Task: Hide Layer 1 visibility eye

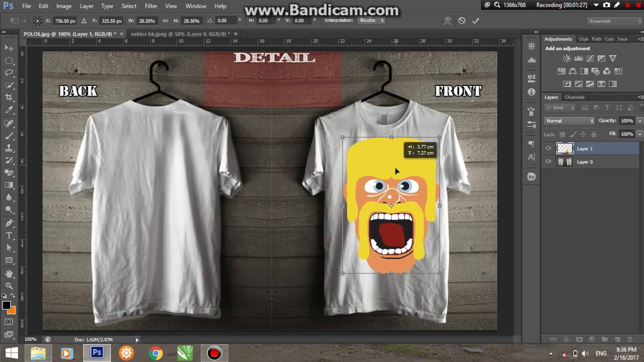Action: (x=548, y=148)
